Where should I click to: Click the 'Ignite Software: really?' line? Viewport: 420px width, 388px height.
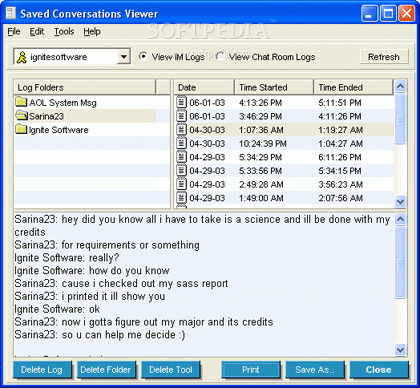point(67,258)
